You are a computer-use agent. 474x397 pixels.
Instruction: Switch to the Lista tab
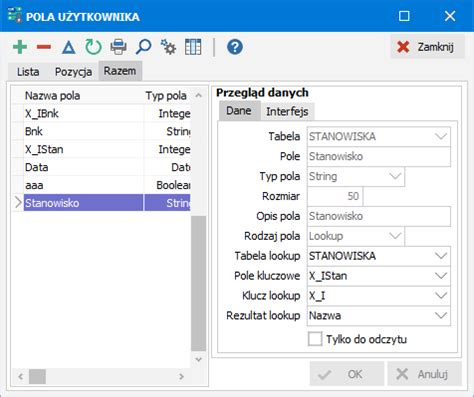coord(28,72)
